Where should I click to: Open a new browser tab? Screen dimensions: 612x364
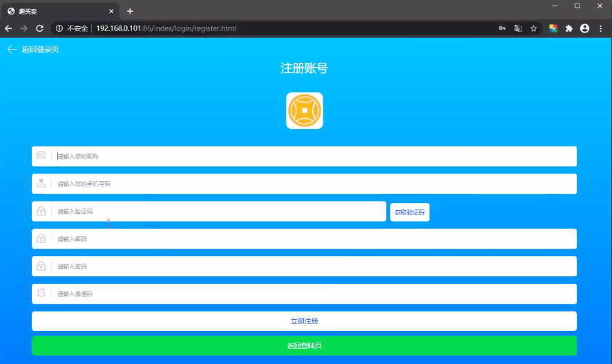[x=130, y=11]
